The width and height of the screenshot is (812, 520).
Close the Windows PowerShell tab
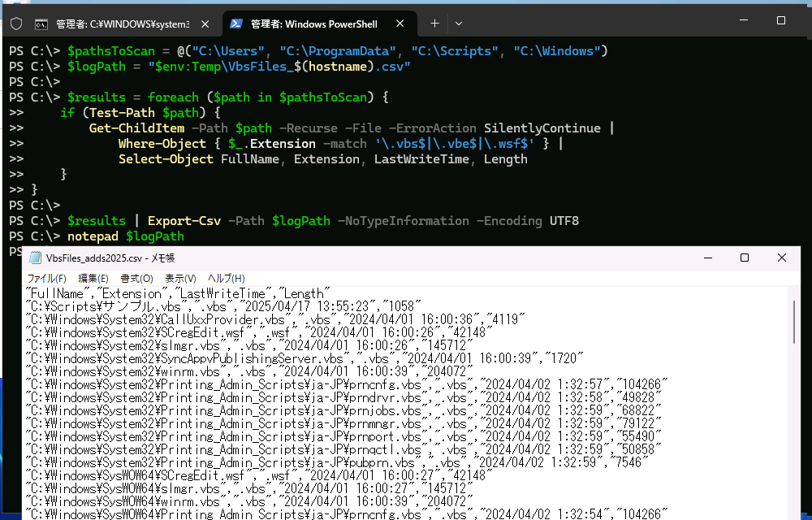click(x=400, y=24)
